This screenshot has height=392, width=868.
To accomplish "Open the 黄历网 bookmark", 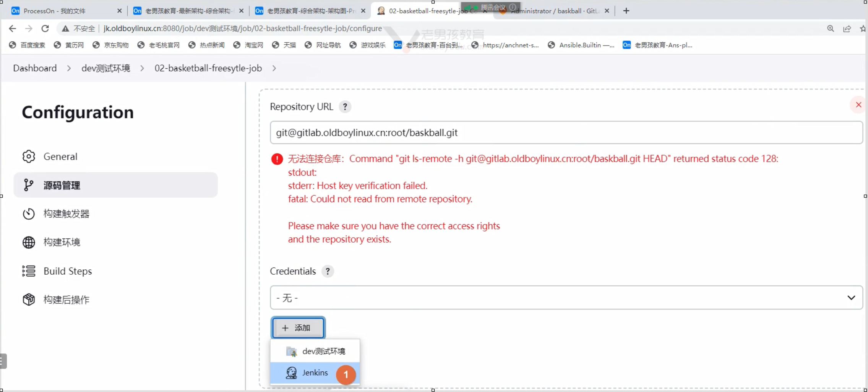I will 69,45.
